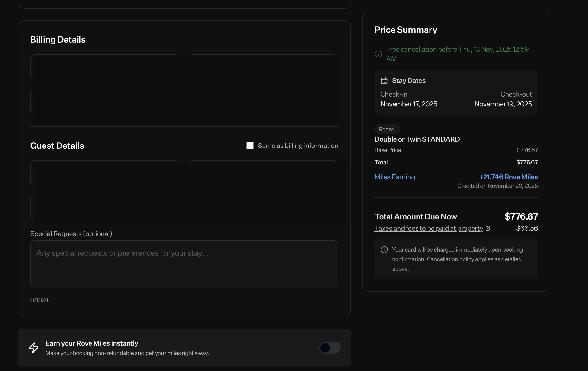Click the free cancellation info icon
588x371 pixels.
click(x=378, y=54)
